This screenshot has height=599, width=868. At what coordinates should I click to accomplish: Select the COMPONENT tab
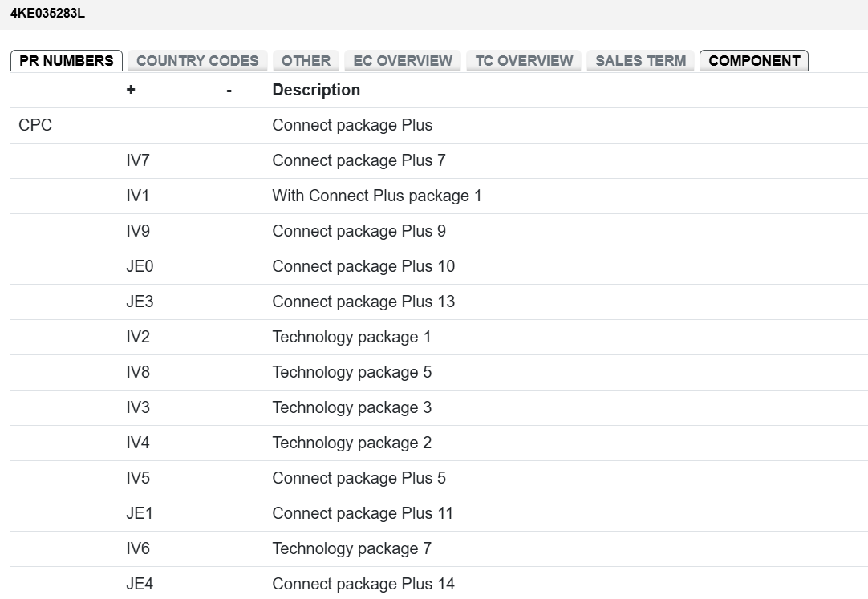(754, 61)
